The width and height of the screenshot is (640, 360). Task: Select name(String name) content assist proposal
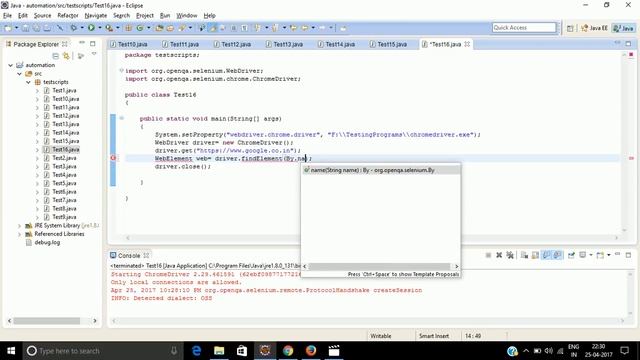(381, 170)
